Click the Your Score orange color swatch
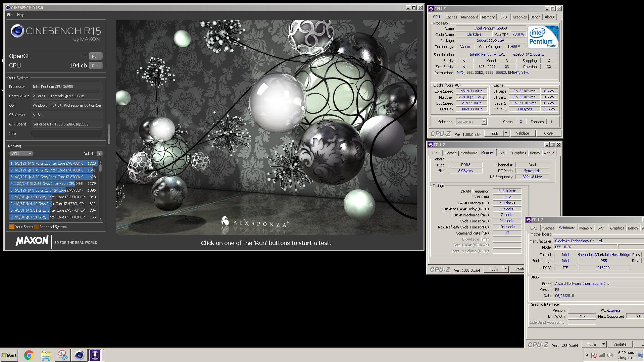The width and height of the screenshot is (644, 362). [12, 227]
